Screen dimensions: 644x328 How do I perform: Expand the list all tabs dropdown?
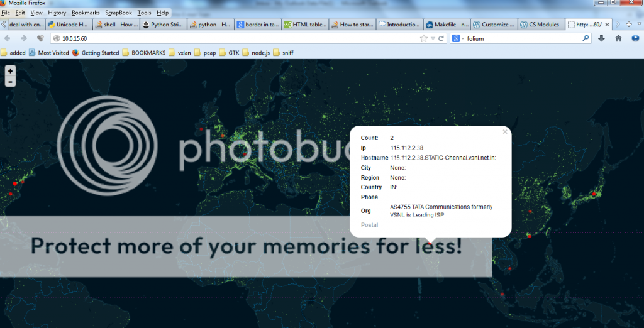638,25
